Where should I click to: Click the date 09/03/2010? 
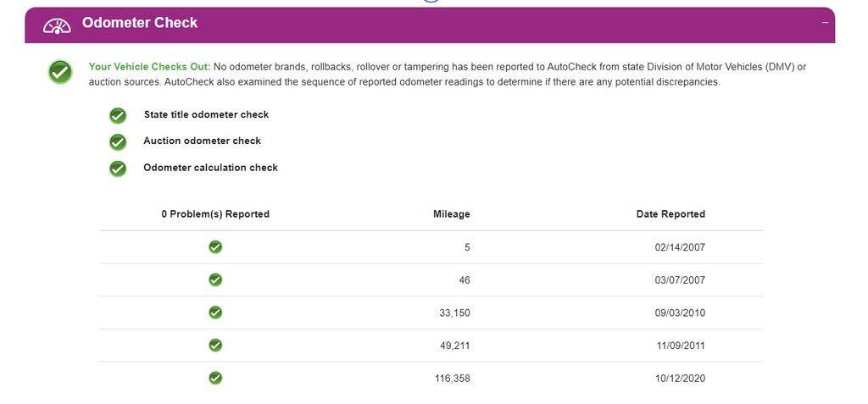pos(680,313)
